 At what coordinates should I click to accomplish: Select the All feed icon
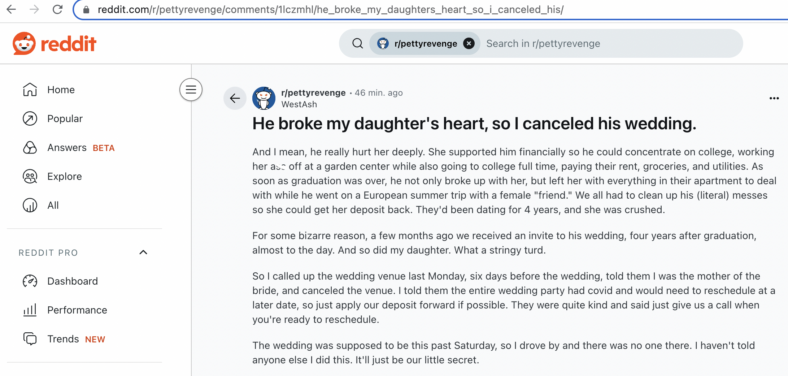pyautogui.click(x=30, y=205)
